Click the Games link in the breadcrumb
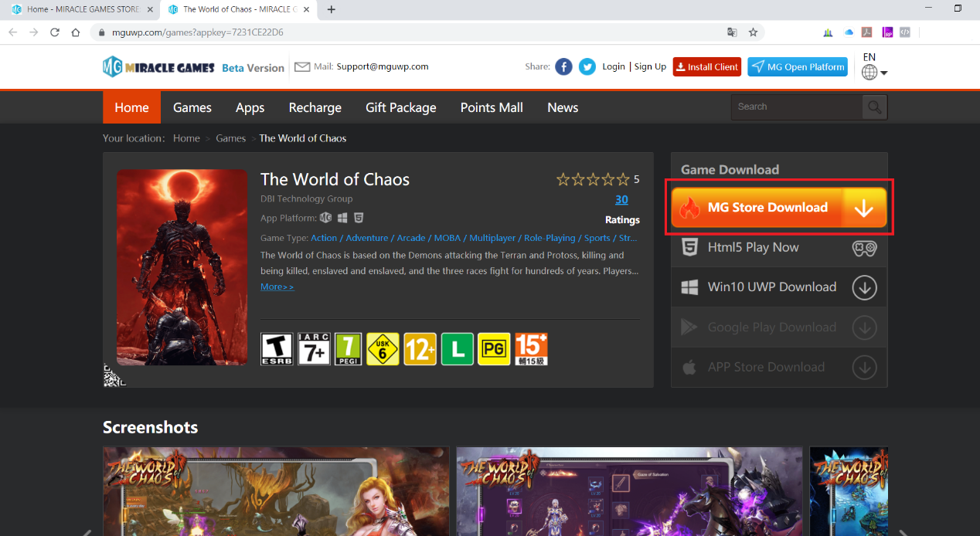 pyautogui.click(x=231, y=138)
